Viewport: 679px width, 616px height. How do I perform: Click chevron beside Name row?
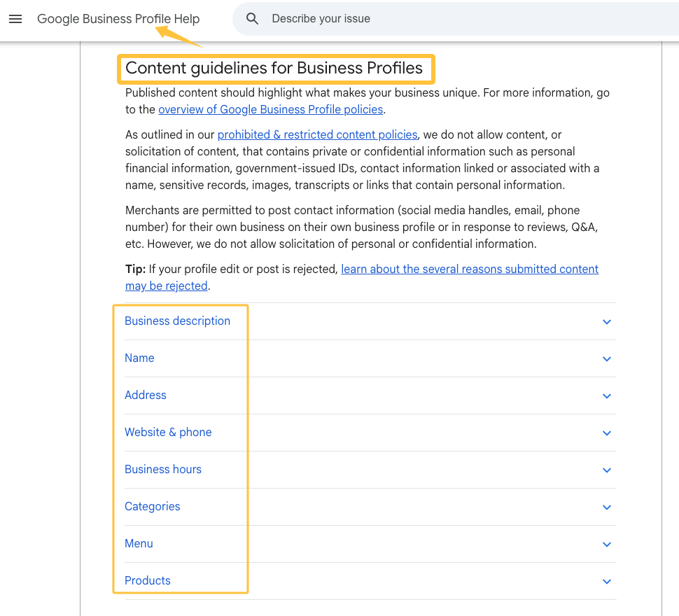pos(607,359)
